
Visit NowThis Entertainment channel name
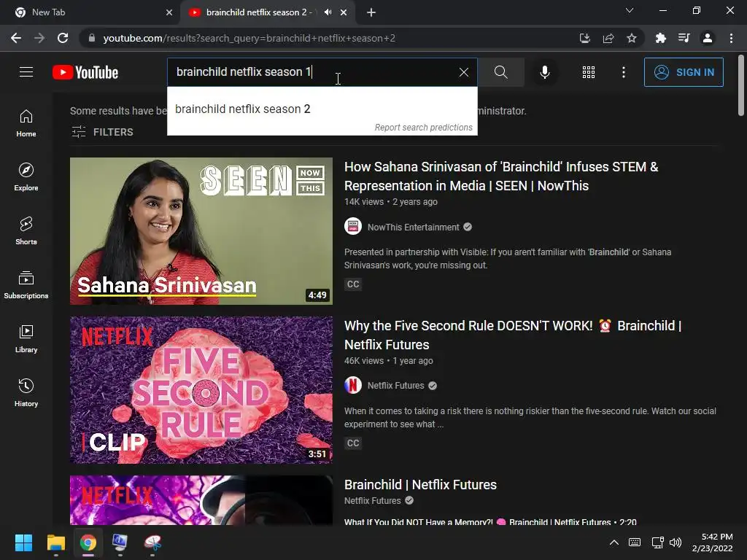coord(413,227)
